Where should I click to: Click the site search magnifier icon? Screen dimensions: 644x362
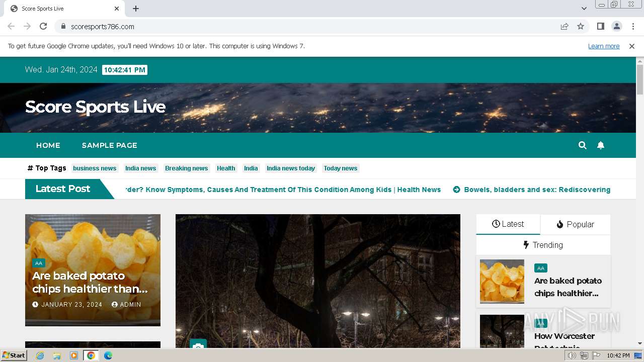(x=583, y=145)
